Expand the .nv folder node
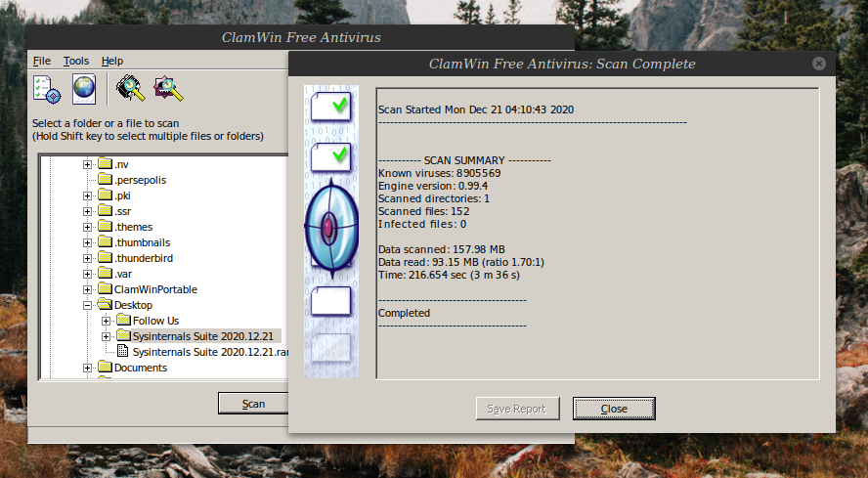The width and height of the screenshot is (868, 478). (87, 164)
